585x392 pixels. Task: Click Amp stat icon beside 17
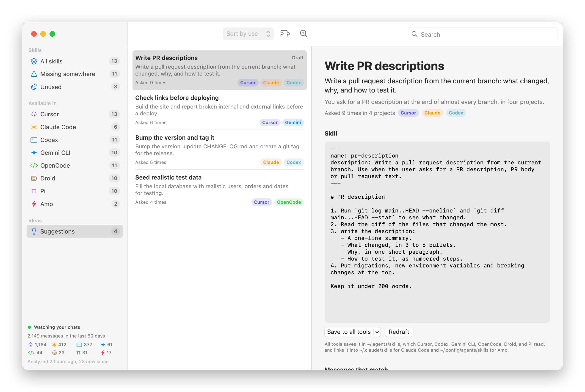pyautogui.click(x=103, y=353)
